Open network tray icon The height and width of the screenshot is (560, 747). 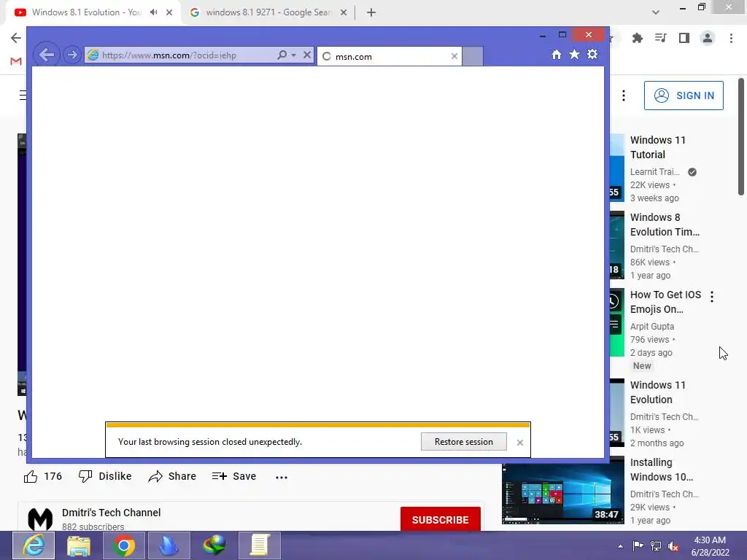[x=656, y=546]
